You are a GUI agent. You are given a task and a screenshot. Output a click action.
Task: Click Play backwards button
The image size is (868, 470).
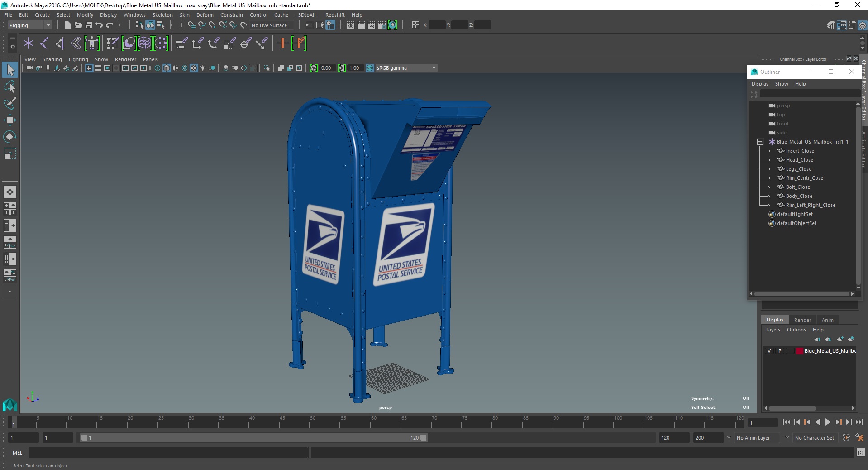point(817,422)
